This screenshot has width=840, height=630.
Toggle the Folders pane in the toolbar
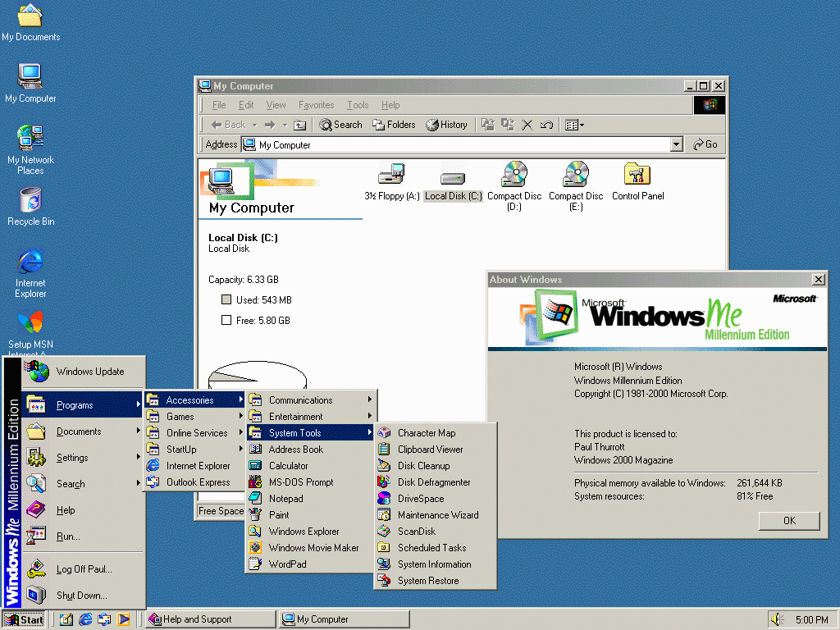(x=394, y=124)
